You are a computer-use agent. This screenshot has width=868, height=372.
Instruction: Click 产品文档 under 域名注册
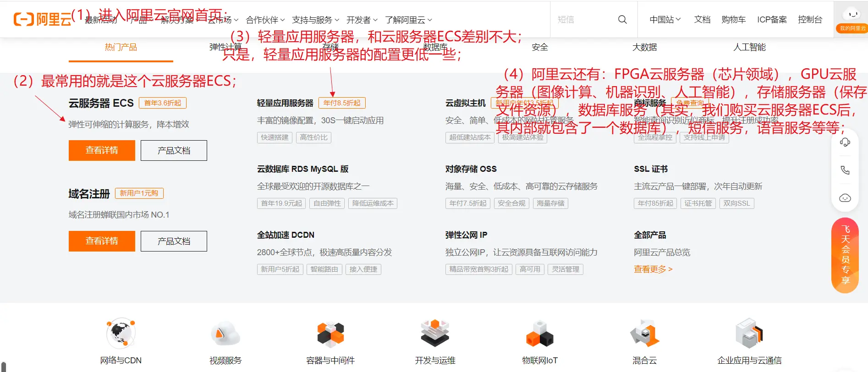click(x=174, y=241)
